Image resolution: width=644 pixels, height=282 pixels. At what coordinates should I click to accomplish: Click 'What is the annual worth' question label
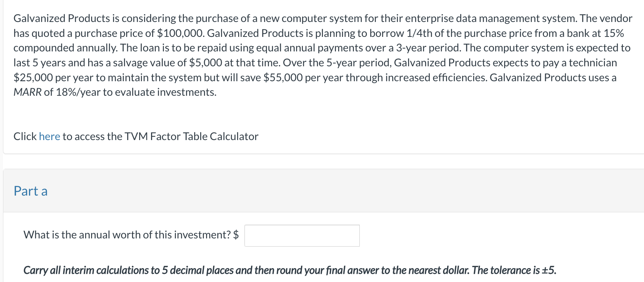126,235
